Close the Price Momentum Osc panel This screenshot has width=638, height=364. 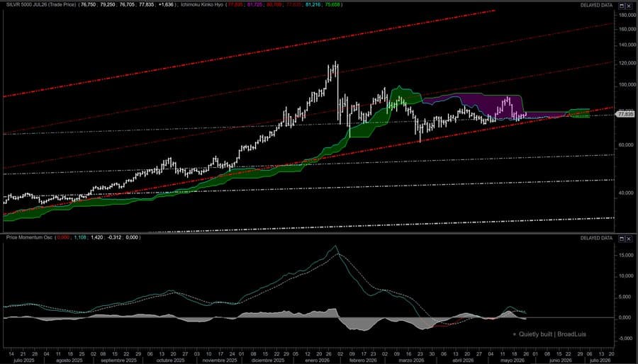629,239
